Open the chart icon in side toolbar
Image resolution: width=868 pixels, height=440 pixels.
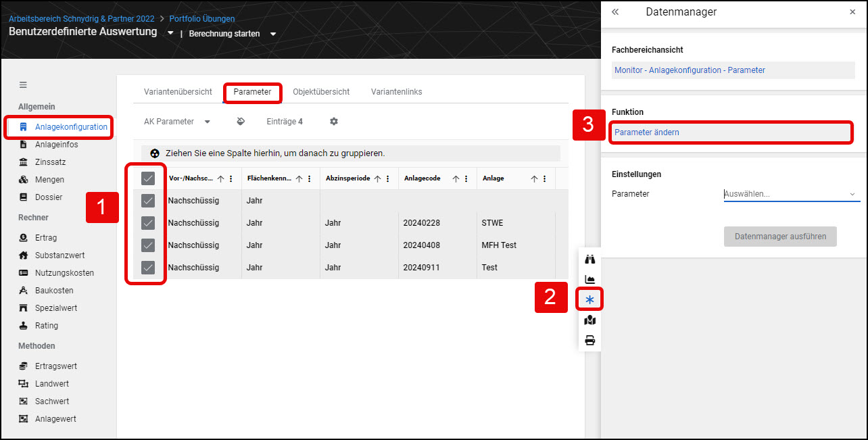tap(589, 279)
